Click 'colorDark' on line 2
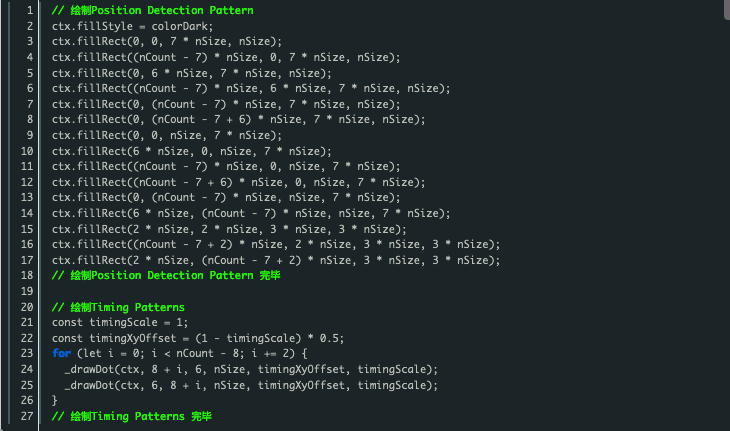This screenshot has height=431, width=730. coord(180,26)
